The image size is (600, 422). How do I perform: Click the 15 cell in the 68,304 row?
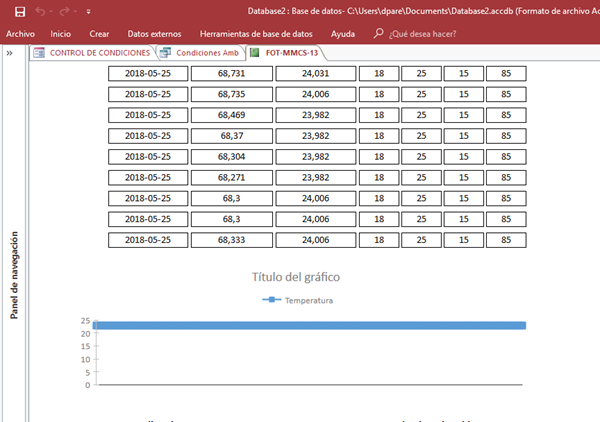(464, 156)
